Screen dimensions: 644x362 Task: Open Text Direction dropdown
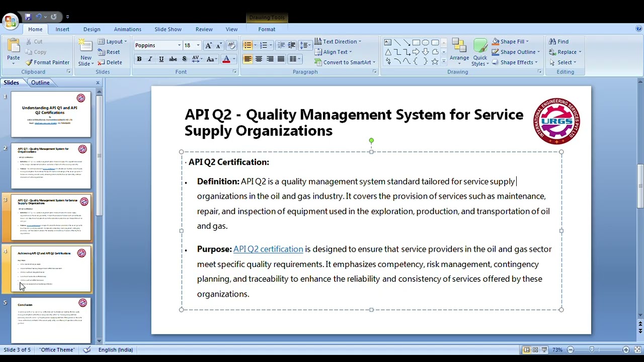pyautogui.click(x=338, y=42)
